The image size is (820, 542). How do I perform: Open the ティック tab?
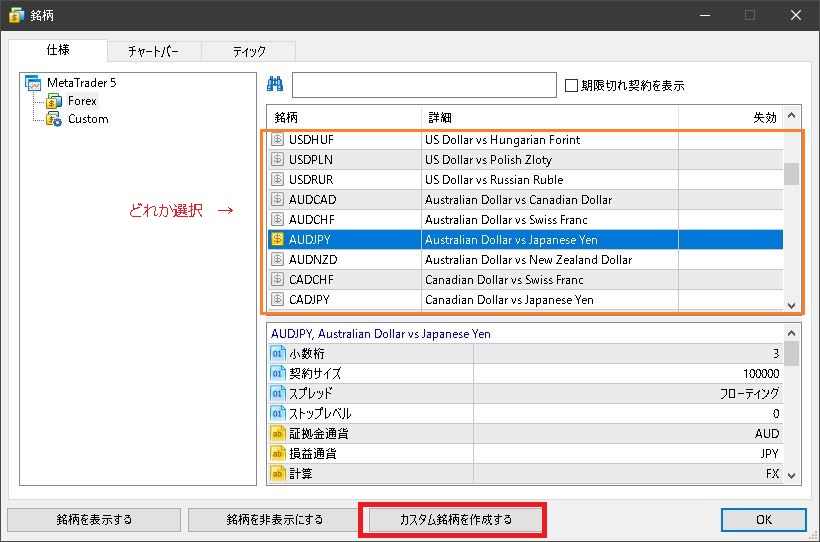click(x=249, y=51)
